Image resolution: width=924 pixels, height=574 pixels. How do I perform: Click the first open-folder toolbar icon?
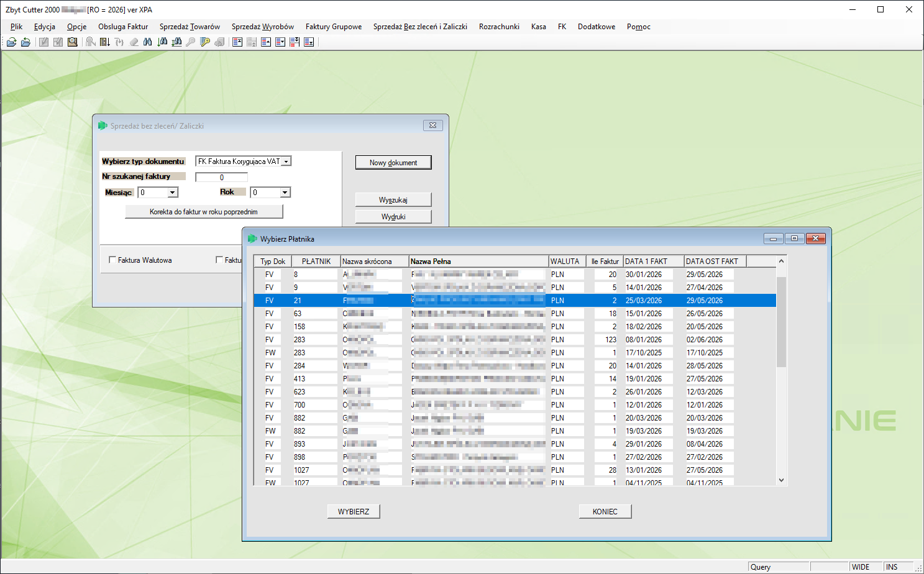(11, 42)
